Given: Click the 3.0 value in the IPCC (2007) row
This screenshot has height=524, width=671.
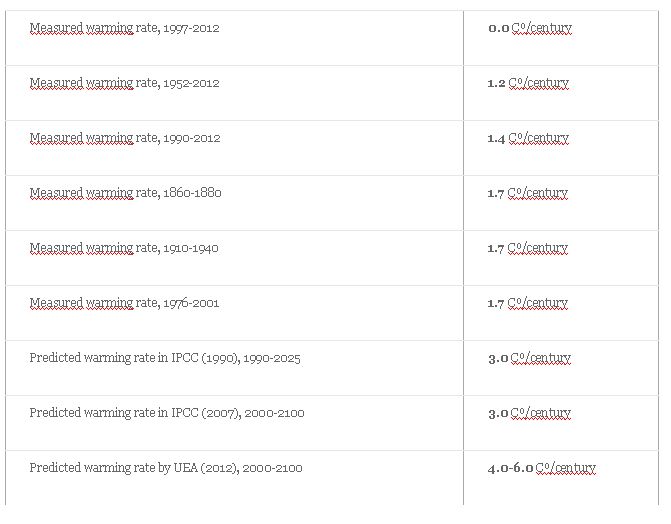Looking at the screenshot, I should point(498,413).
